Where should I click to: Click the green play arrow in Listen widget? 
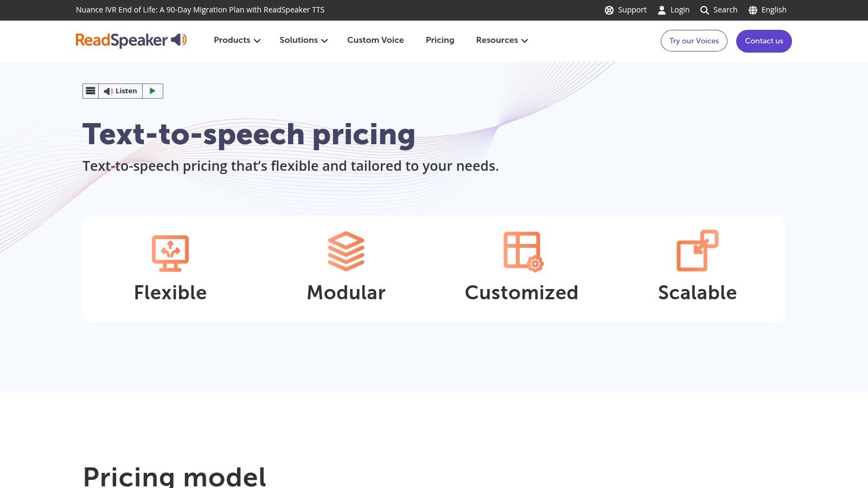click(152, 91)
